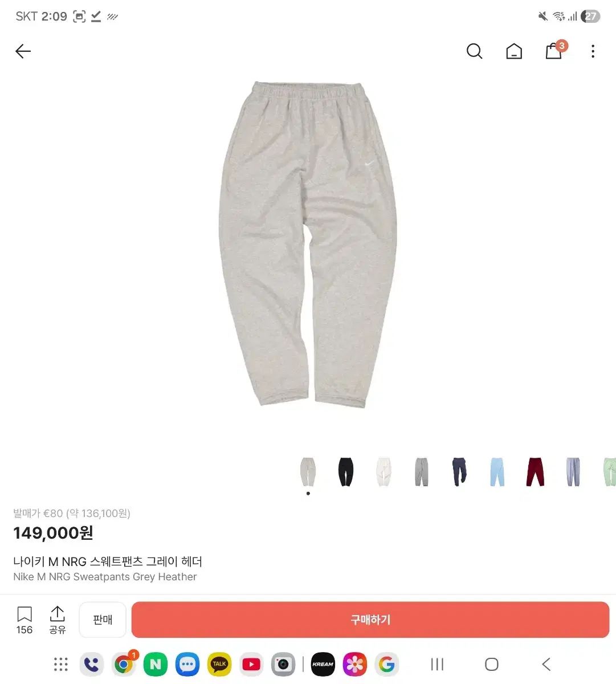Bookmark this product (156 saves)
This screenshot has height=684, width=616.
pos(25,620)
